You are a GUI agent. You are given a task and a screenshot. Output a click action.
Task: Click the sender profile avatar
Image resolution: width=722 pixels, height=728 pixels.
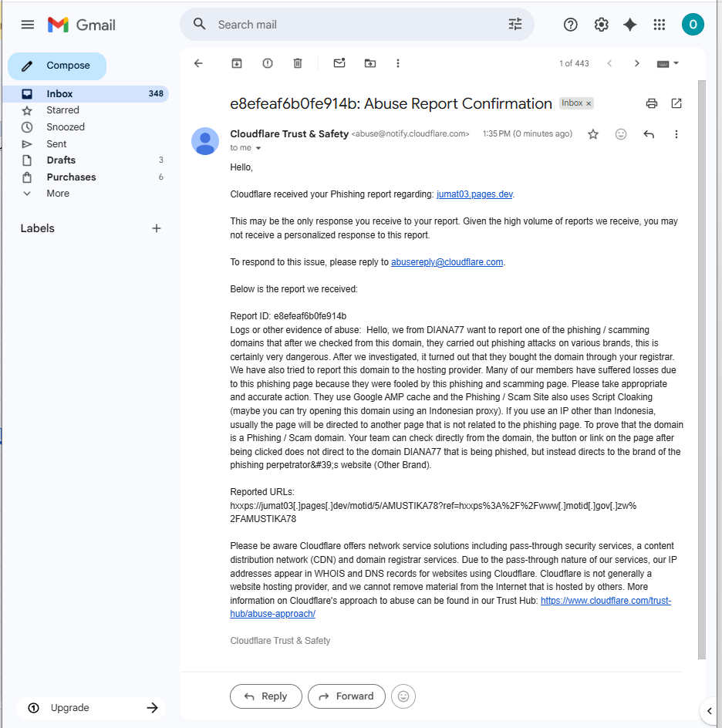pyautogui.click(x=204, y=141)
